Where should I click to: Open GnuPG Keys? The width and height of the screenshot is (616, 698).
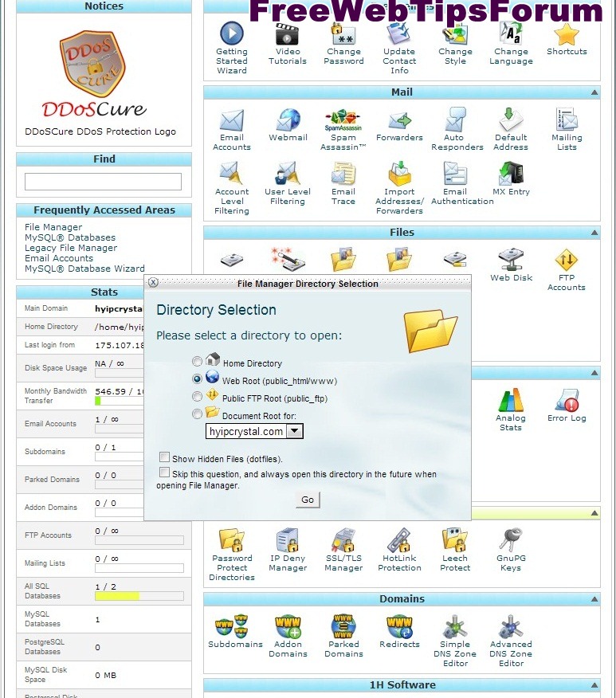pyautogui.click(x=511, y=540)
